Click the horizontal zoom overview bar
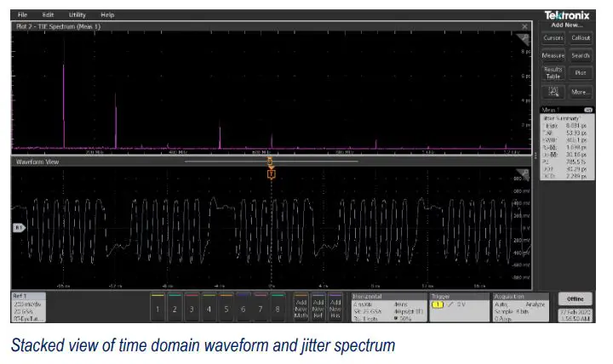The width and height of the screenshot is (613, 364). [271, 161]
